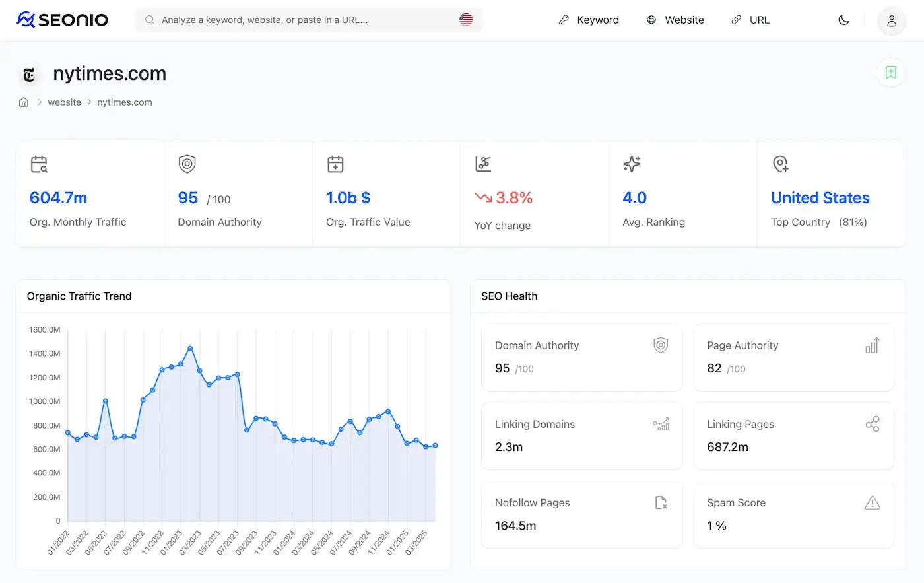Image resolution: width=924 pixels, height=583 pixels.
Task: Click the Page Authority chart icon
Action: [872, 345]
